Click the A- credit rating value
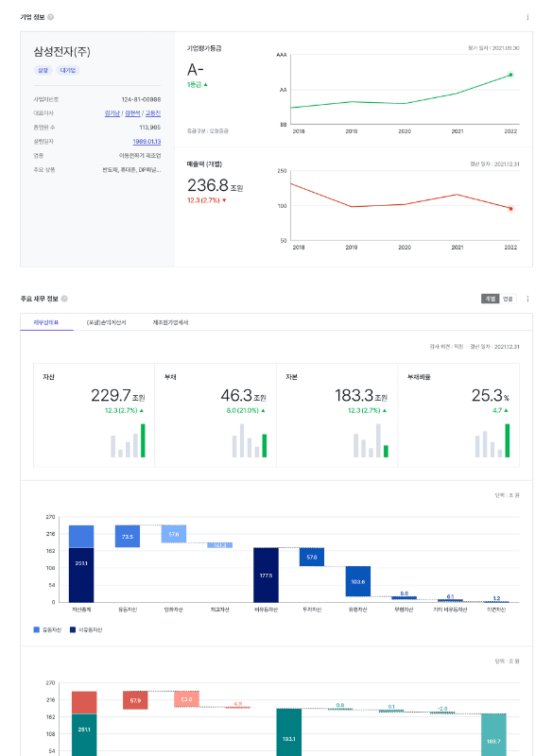The image size is (553, 756). tap(196, 70)
